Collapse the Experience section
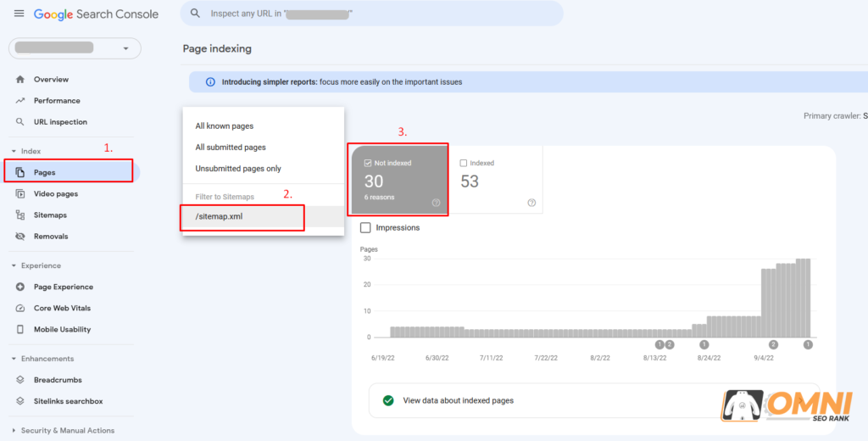This screenshot has width=868, height=441. pos(14,266)
